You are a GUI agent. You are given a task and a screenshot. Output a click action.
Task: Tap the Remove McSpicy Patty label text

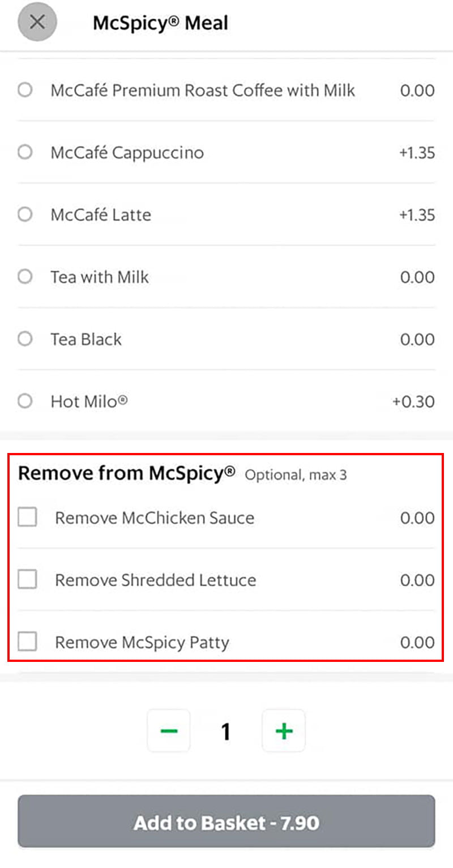(142, 643)
